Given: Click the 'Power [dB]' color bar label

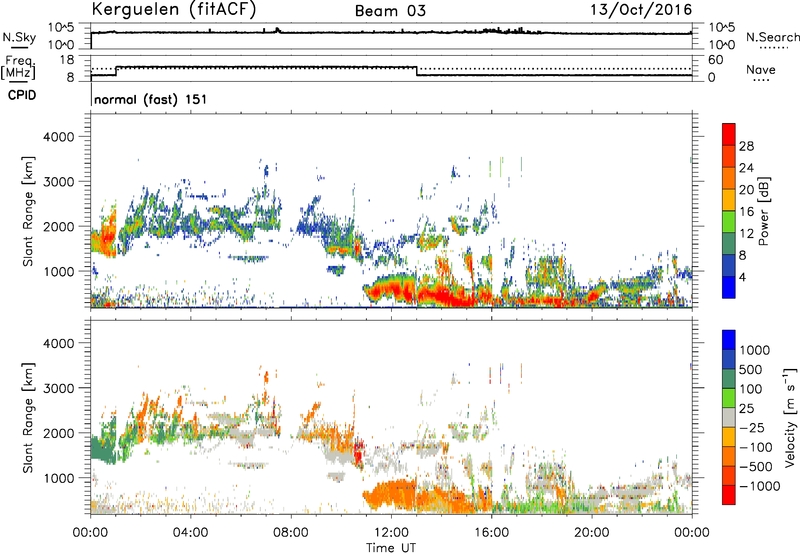Looking at the screenshot, I should tap(763, 211).
